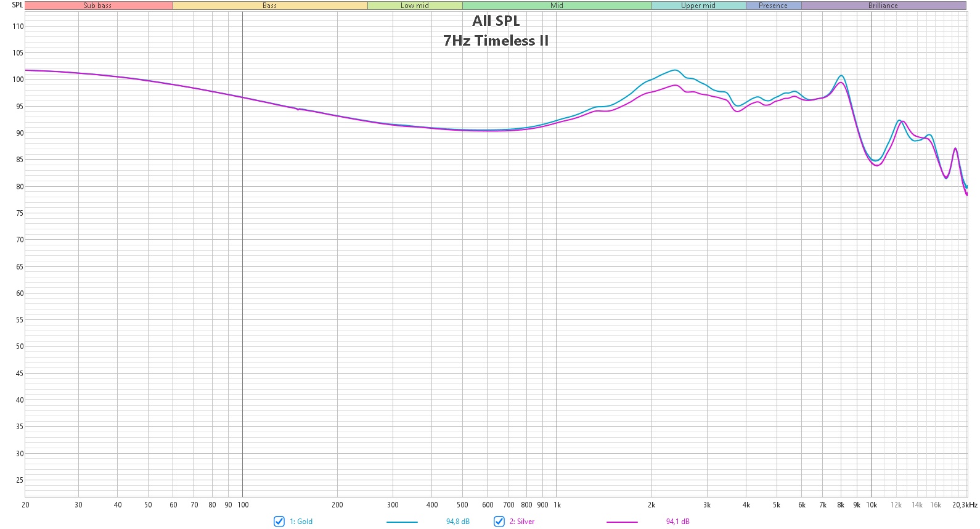Image resolution: width=980 pixels, height=529 pixels.
Task: Click the Sub bass band label
Action: 98,6
